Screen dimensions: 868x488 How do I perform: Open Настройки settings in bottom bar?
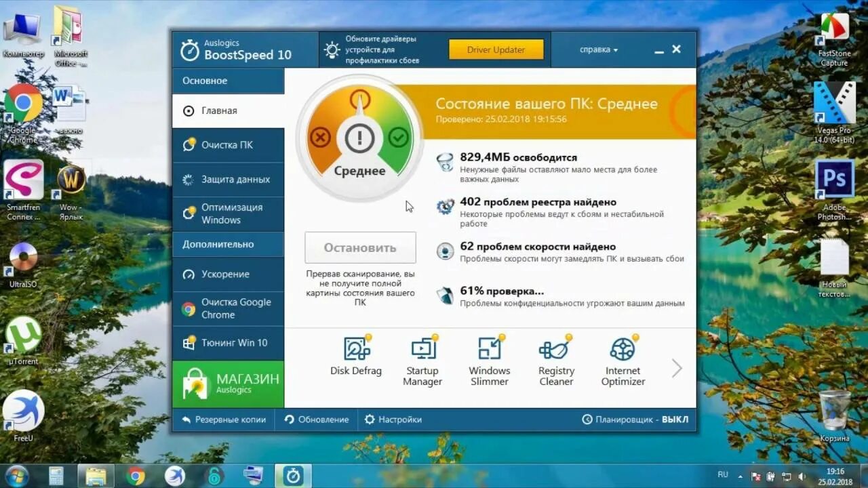tap(393, 420)
